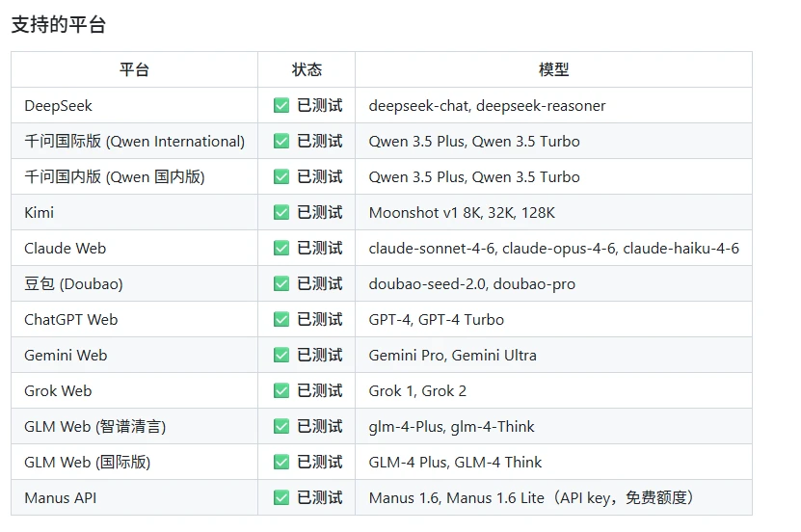
Task: Click 已测试 status in the Claude Web row
Action: click(320, 248)
